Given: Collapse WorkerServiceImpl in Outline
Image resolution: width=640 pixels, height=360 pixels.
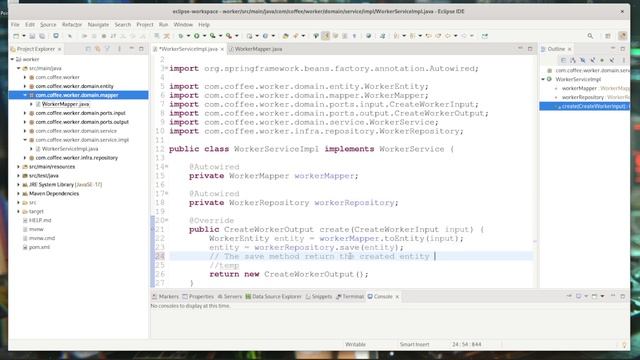Looking at the screenshot, I should pyautogui.click(x=543, y=79).
